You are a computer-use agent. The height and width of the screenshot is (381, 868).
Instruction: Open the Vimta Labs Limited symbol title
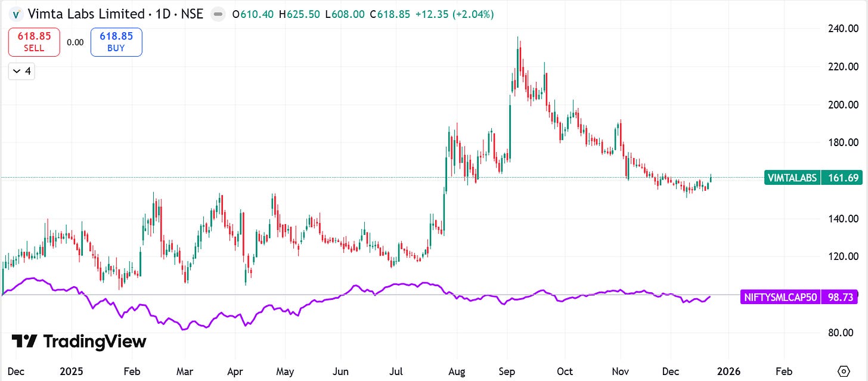[115, 14]
